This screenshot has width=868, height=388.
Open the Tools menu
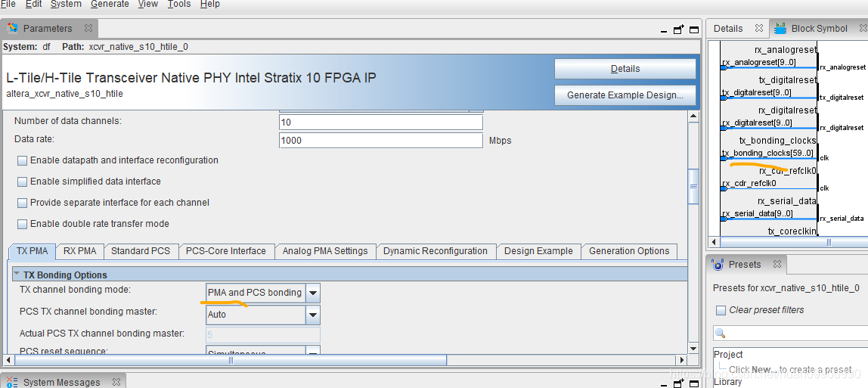[x=178, y=4]
